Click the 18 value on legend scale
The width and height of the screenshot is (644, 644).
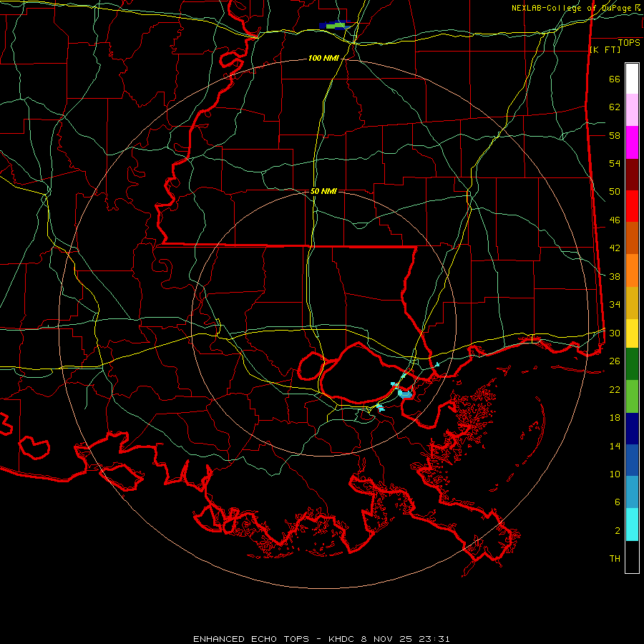(x=615, y=418)
